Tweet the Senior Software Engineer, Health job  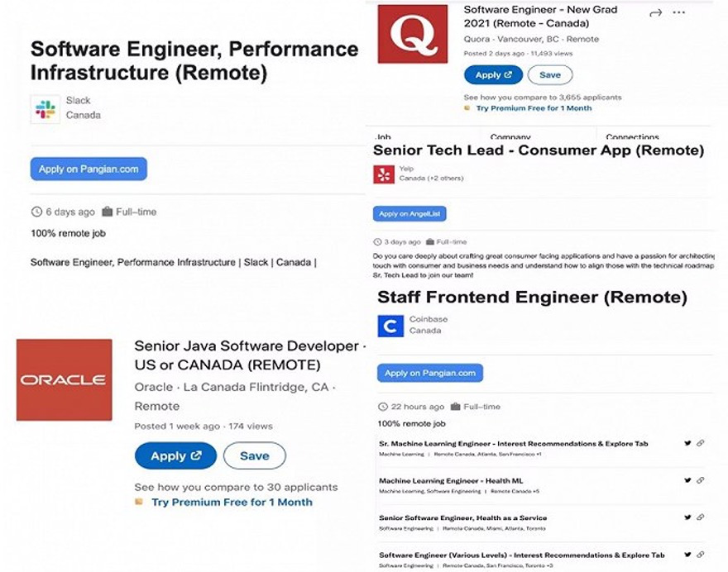pos(687,517)
